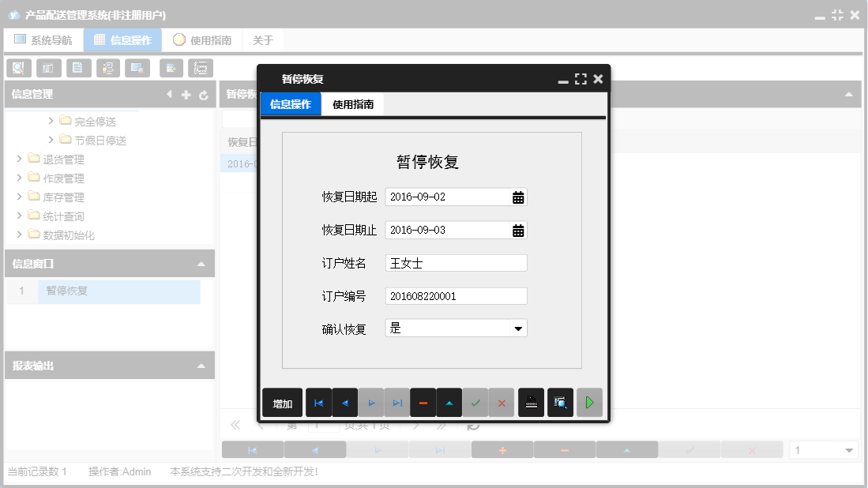Open the 系统导航 tab
The height and width of the screenshot is (488, 868).
point(43,39)
